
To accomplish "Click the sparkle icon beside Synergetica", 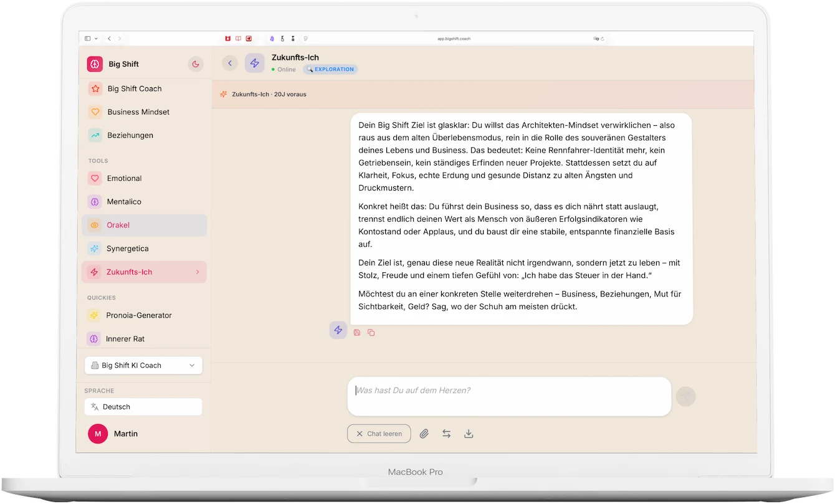I will pyautogui.click(x=95, y=249).
